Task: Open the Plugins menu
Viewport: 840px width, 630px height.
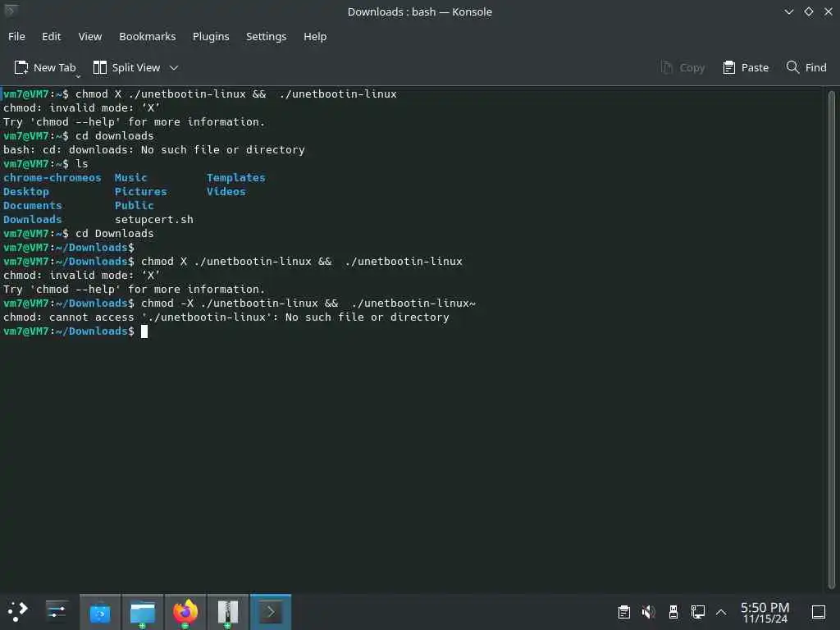Action: click(x=211, y=36)
